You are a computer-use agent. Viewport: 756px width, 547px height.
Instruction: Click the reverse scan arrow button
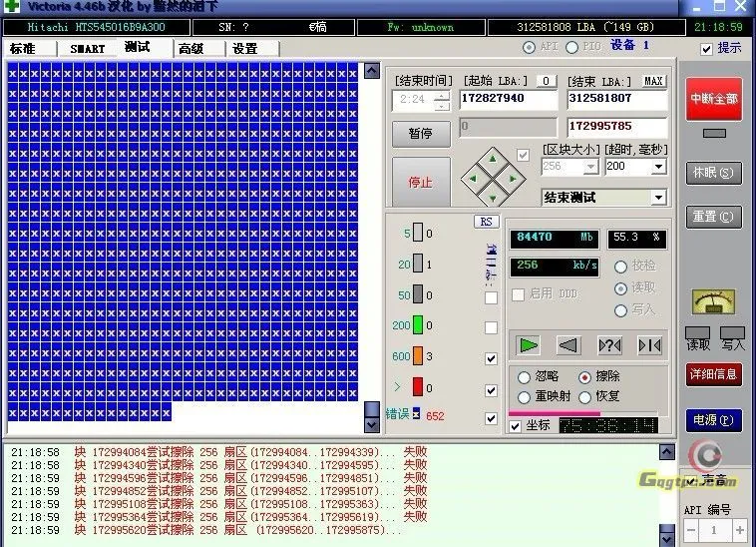pyautogui.click(x=568, y=345)
